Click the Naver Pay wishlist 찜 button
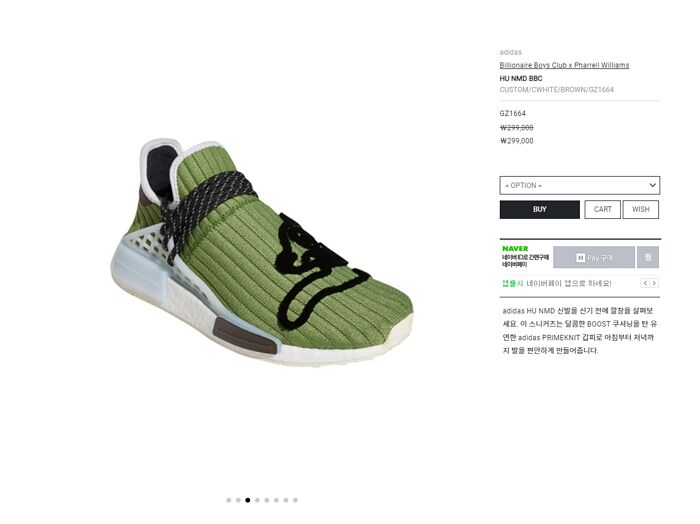 [648, 258]
